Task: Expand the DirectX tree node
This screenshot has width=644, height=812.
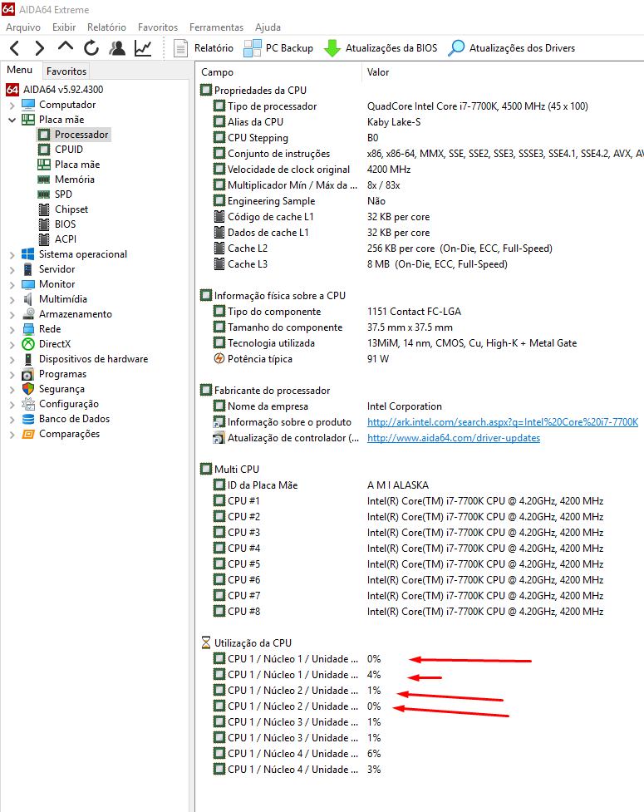Action: point(12,344)
